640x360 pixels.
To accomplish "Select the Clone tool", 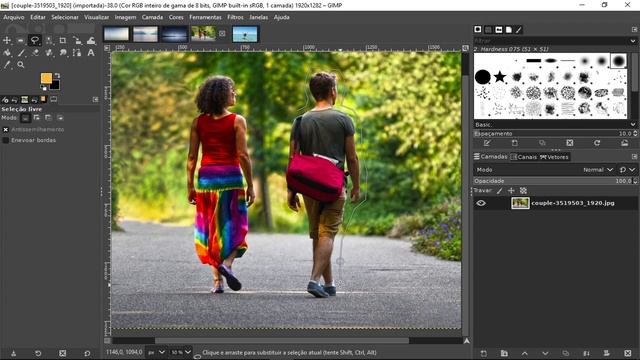I will tap(49, 53).
